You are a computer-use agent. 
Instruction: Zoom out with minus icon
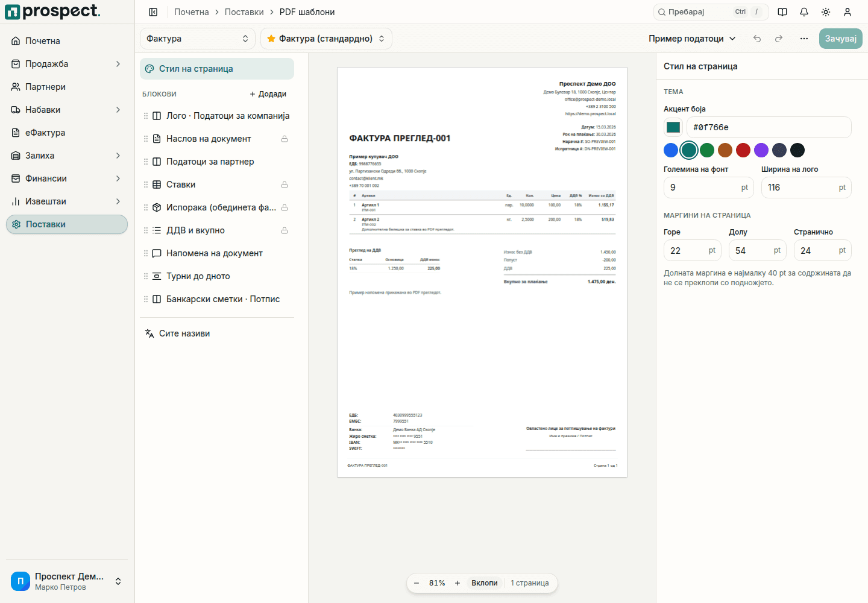(x=417, y=583)
